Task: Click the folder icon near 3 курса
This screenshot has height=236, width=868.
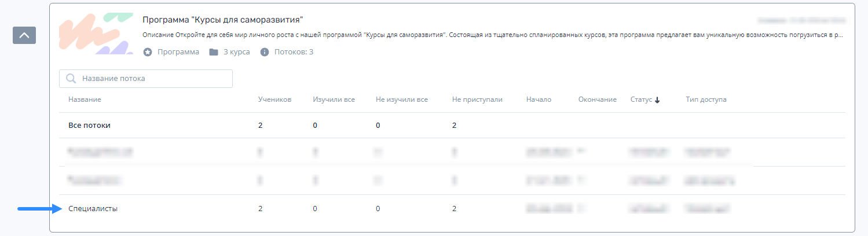Action: [214, 52]
